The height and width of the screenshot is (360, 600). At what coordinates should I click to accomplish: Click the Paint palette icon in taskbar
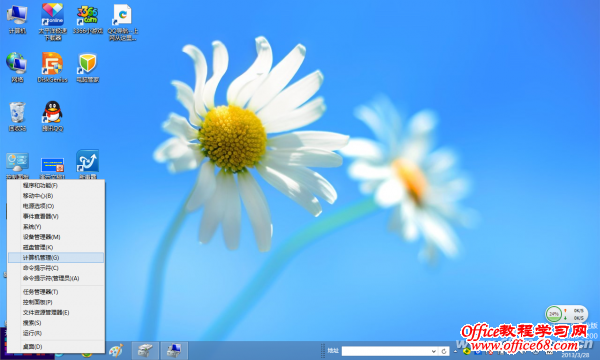click(x=116, y=350)
